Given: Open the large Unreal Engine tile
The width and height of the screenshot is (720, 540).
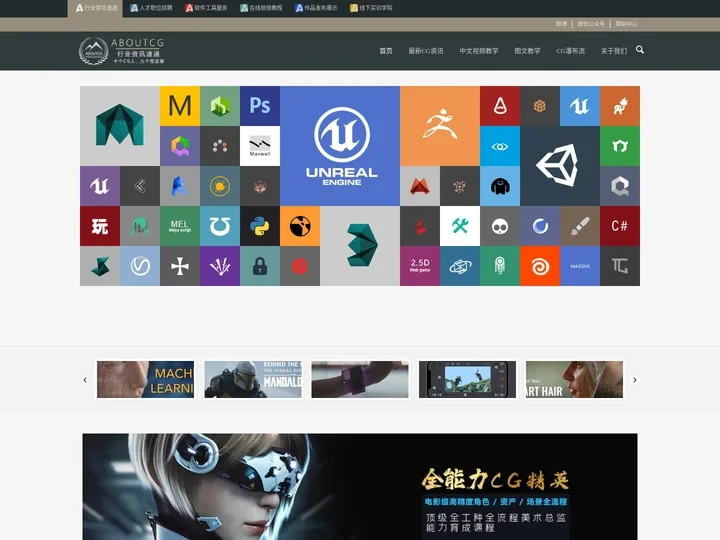Looking at the screenshot, I should click(x=340, y=146).
